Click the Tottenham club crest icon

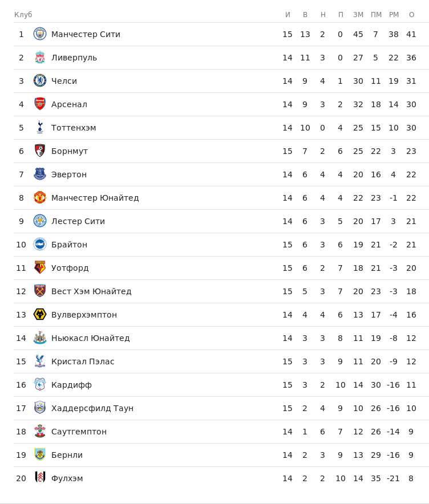pyautogui.click(x=40, y=128)
